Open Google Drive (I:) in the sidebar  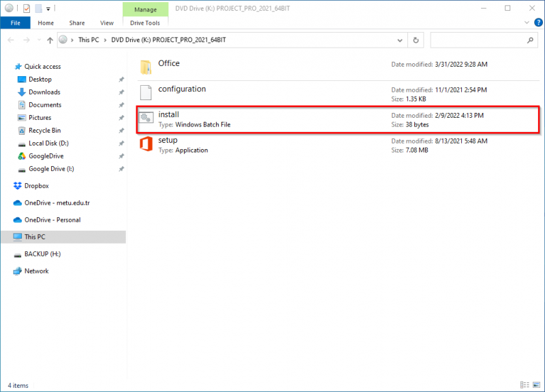point(51,169)
